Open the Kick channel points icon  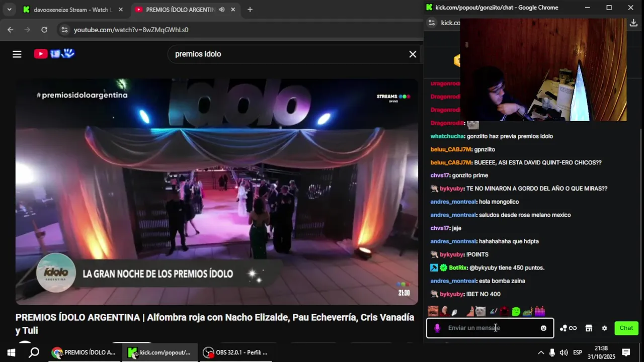click(568, 328)
